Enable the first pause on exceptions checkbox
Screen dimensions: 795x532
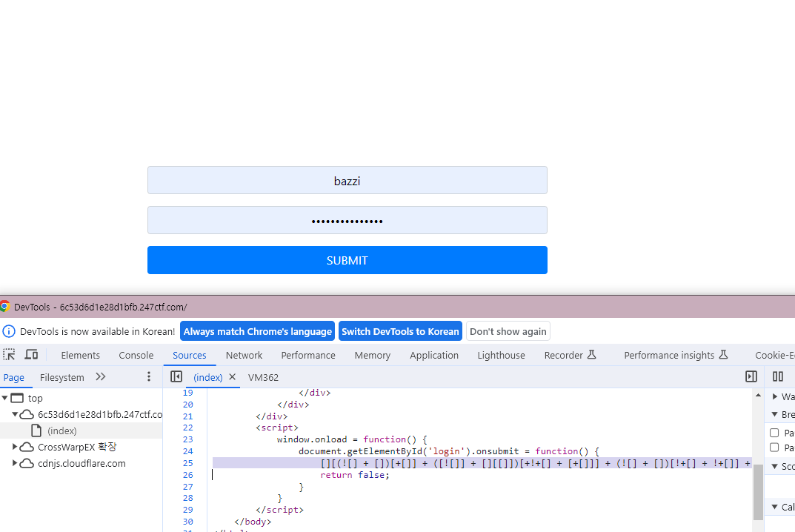pyautogui.click(x=774, y=433)
